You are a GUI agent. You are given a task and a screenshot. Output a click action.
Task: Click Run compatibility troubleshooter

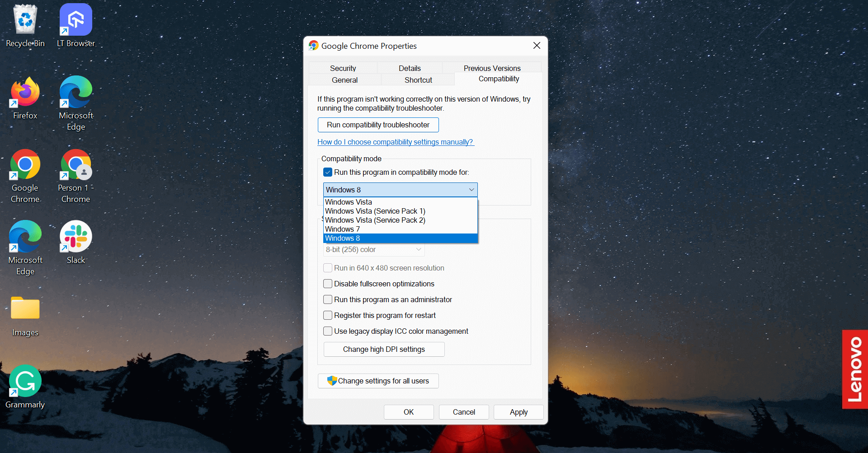378,125
